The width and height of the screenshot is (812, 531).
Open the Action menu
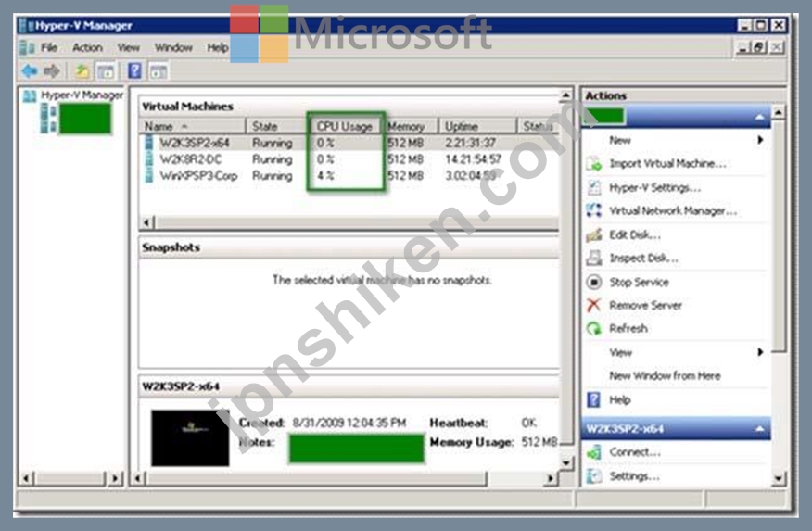click(x=87, y=47)
